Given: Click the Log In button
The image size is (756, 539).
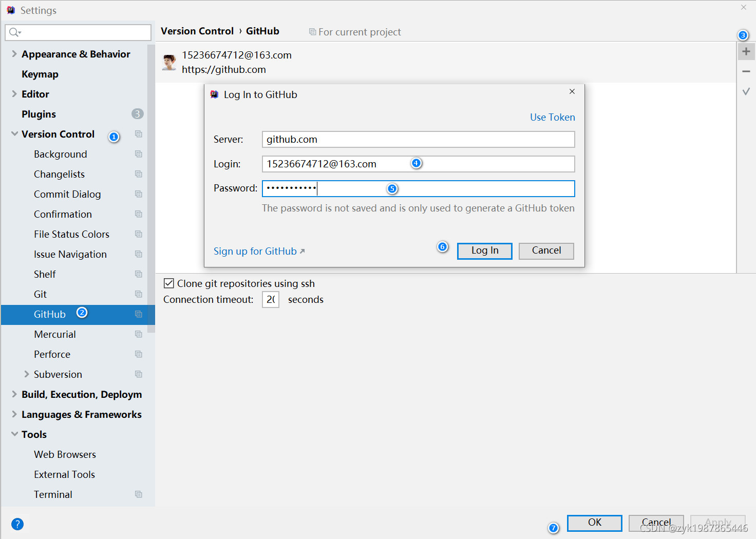Looking at the screenshot, I should pyautogui.click(x=485, y=251).
